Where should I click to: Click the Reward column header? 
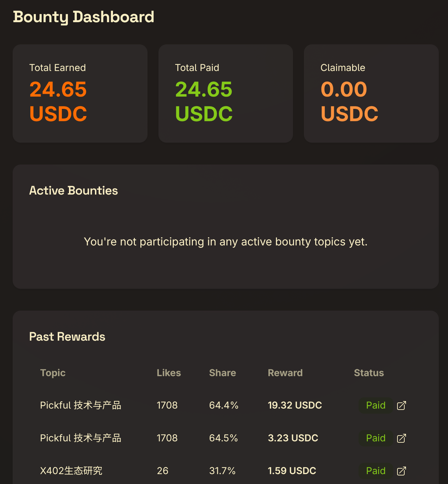[x=285, y=373]
